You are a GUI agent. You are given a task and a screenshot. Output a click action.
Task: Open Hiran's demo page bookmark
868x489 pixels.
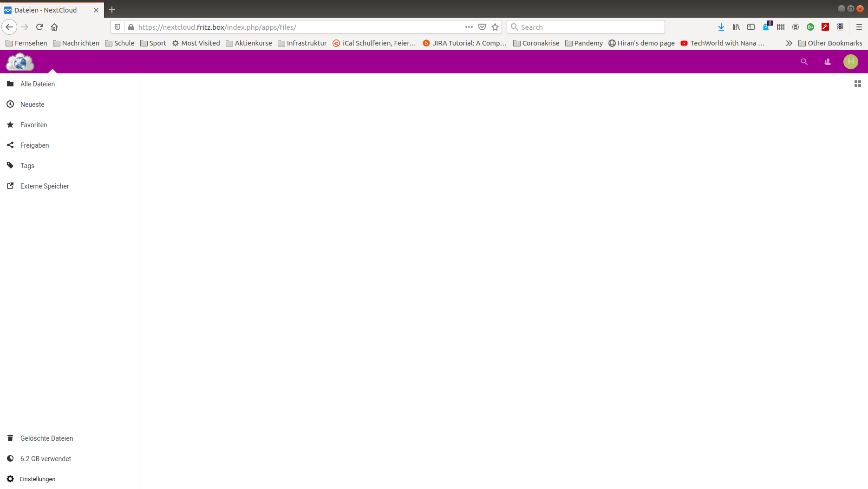[642, 43]
